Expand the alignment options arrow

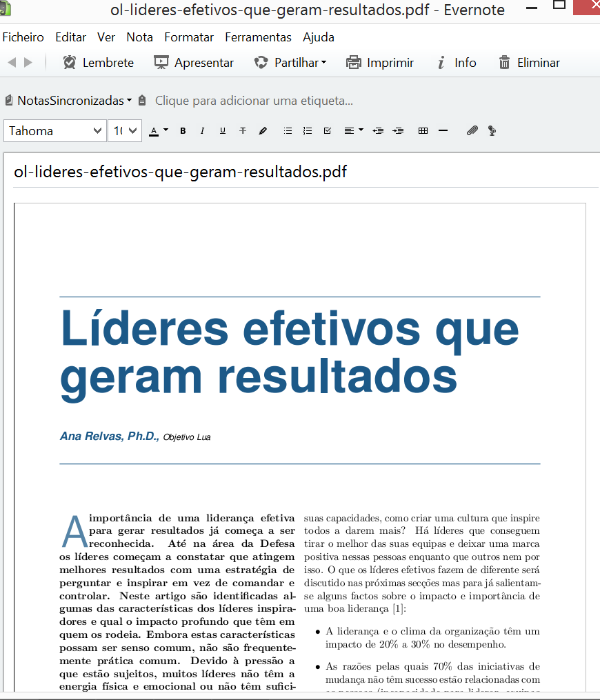[x=361, y=130]
